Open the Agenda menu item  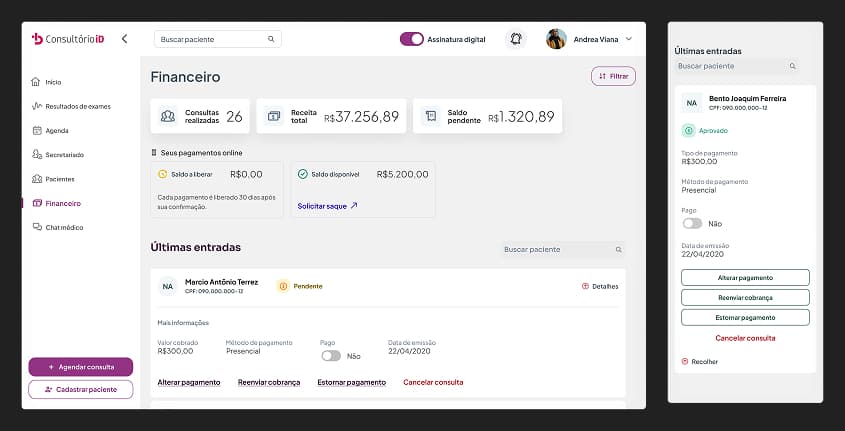click(x=56, y=130)
